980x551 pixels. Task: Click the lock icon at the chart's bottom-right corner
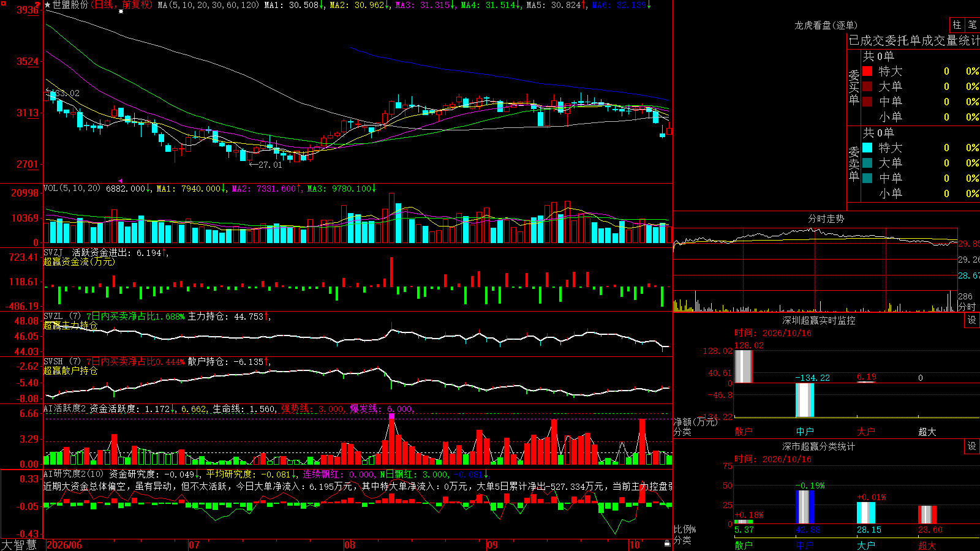coord(668,543)
